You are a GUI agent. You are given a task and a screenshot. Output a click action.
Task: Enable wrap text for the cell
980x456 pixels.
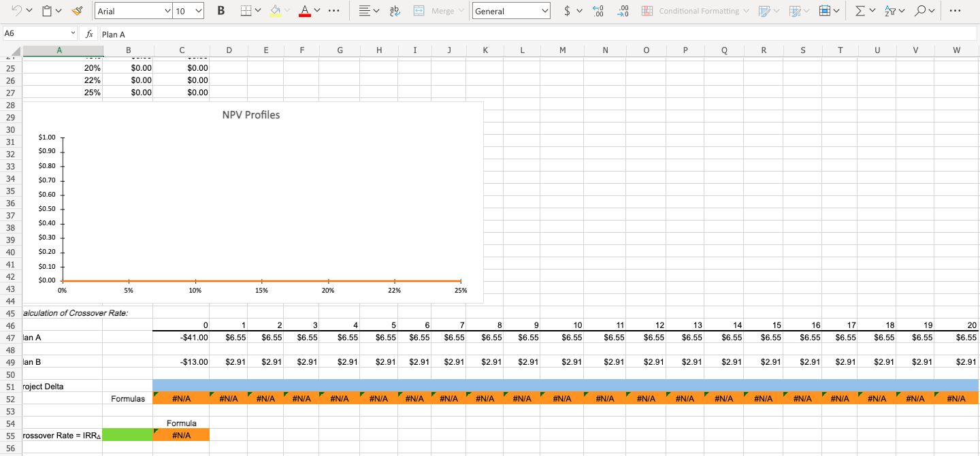395,11
